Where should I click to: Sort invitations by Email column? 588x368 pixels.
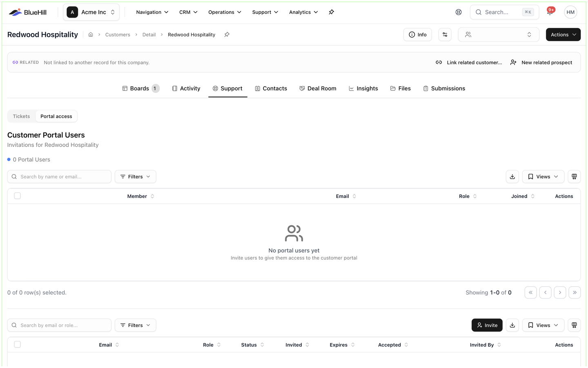pyautogui.click(x=109, y=345)
